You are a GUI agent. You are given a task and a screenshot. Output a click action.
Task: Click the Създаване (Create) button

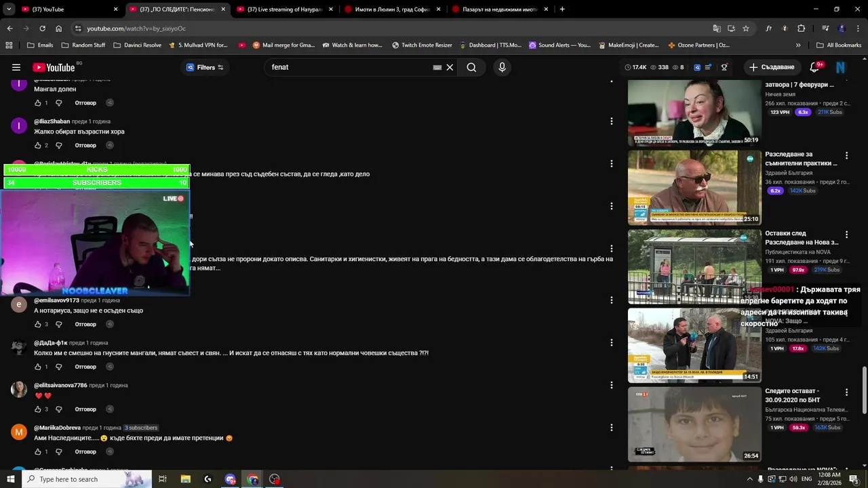(772, 67)
